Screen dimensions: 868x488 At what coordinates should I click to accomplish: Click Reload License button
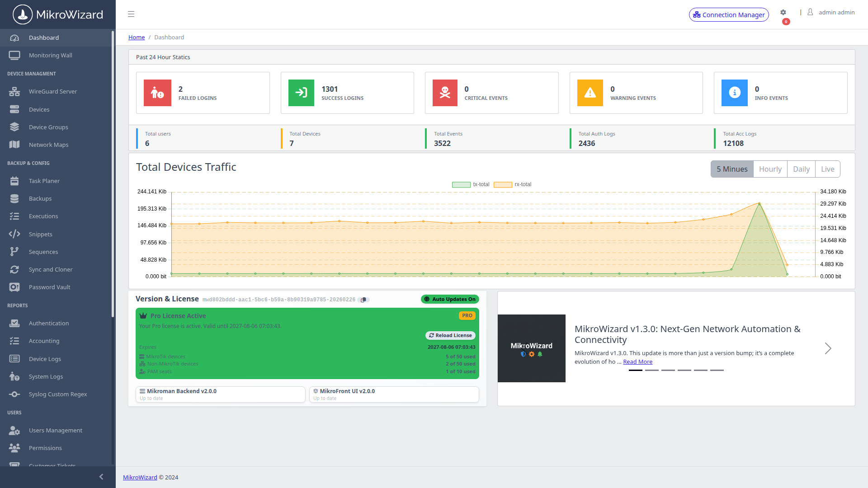click(450, 335)
